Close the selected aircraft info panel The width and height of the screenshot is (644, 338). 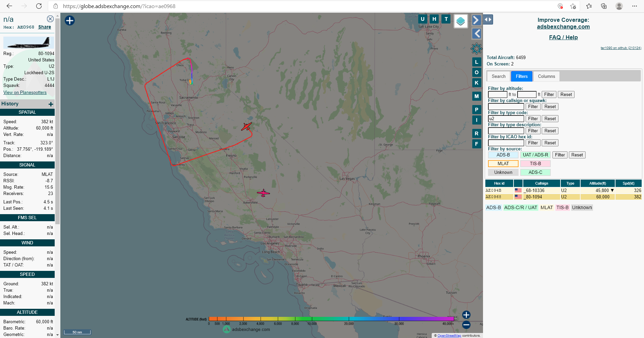coord(50,19)
